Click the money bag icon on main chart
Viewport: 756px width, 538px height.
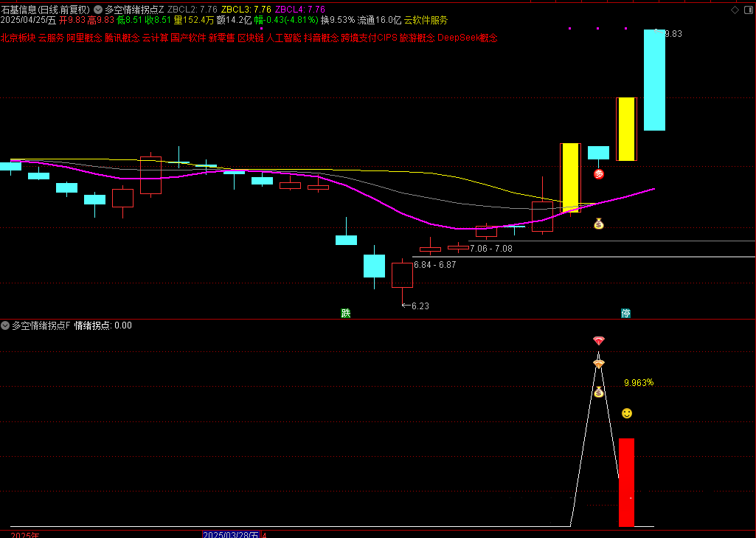(x=599, y=224)
